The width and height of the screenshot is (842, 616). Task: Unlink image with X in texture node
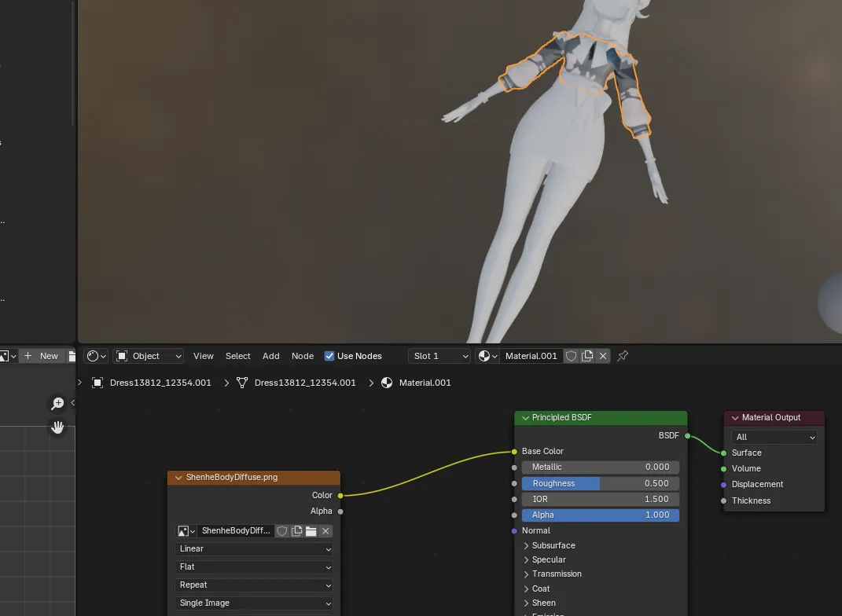(325, 530)
